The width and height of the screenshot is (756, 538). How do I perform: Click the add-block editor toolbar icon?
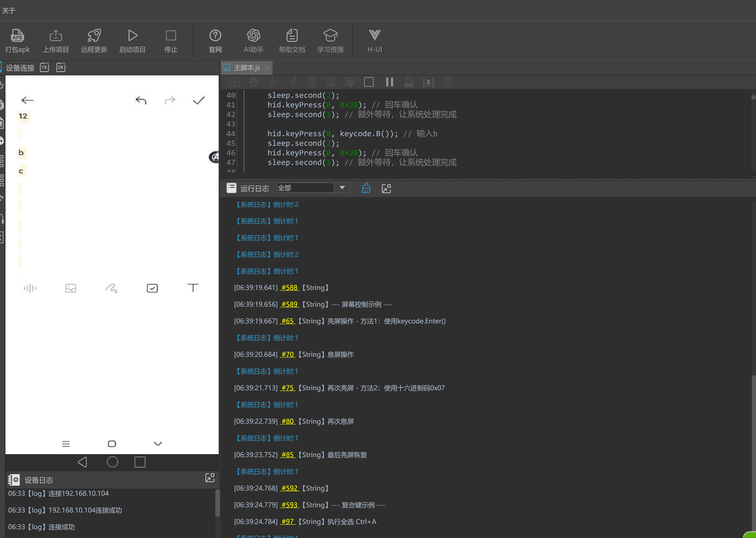tap(235, 82)
